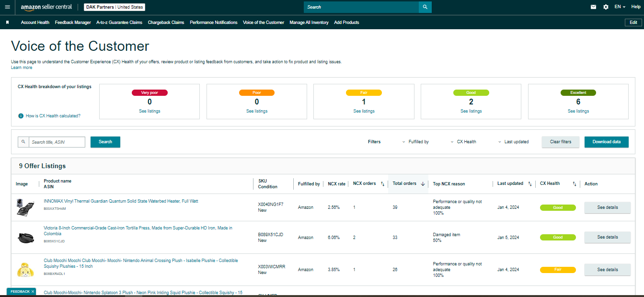
Task: Click the Excellent dark green badge
Action: click(x=578, y=92)
